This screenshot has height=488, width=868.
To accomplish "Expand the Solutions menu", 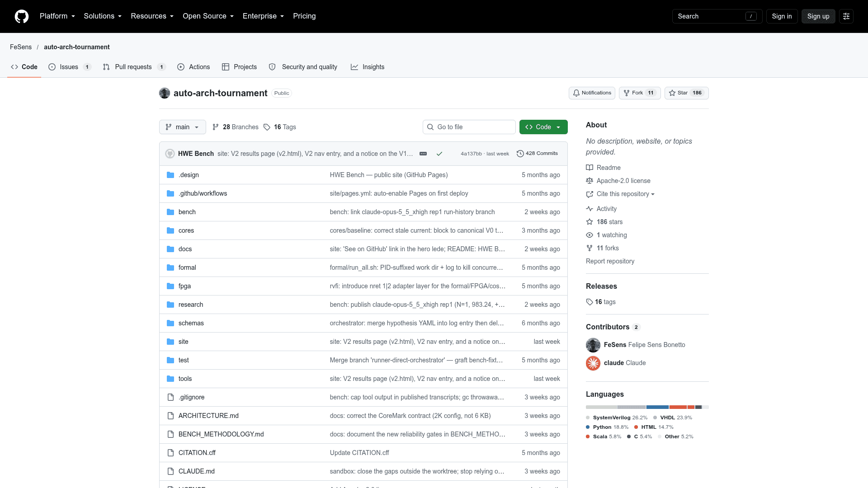I will tap(103, 16).
